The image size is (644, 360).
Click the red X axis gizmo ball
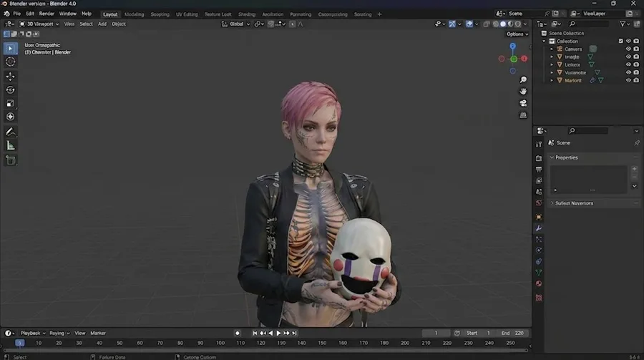coord(524,59)
